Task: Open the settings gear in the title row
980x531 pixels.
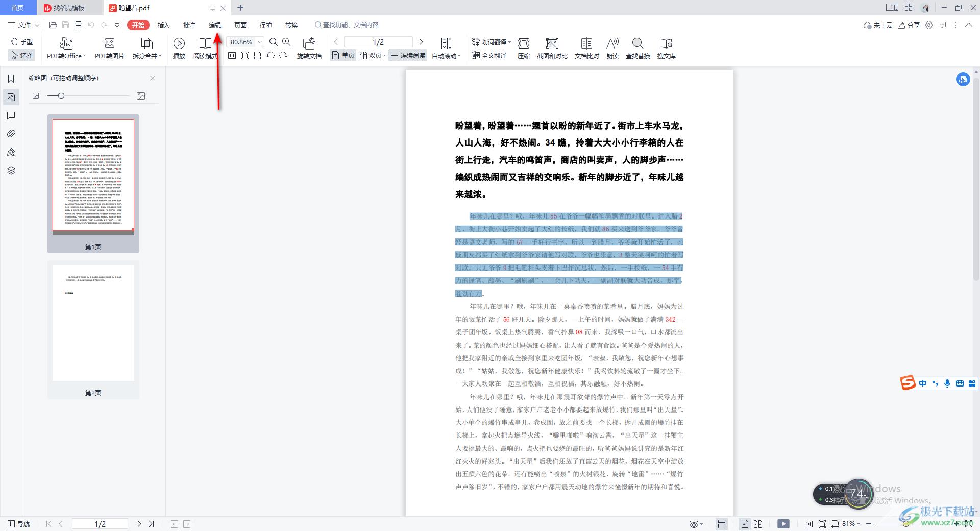Action: (x=929, y=25)
